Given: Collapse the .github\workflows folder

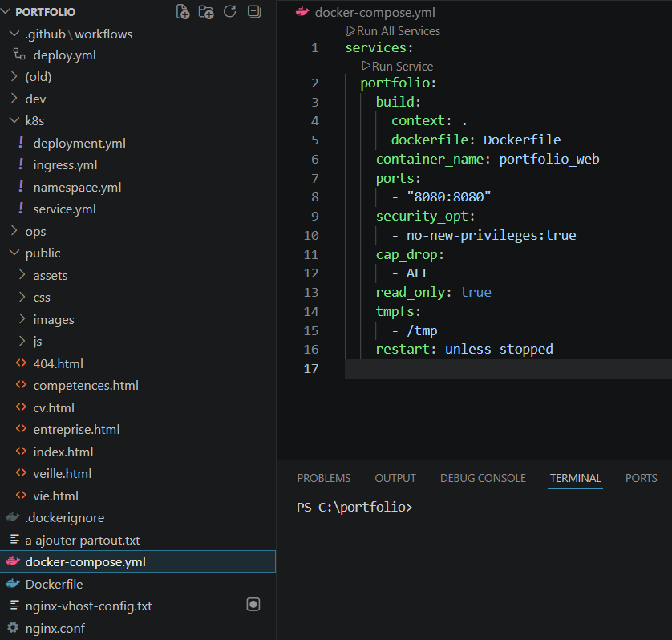Looking at the screenshot, I should pyautogui.click(x=14, y=34).
